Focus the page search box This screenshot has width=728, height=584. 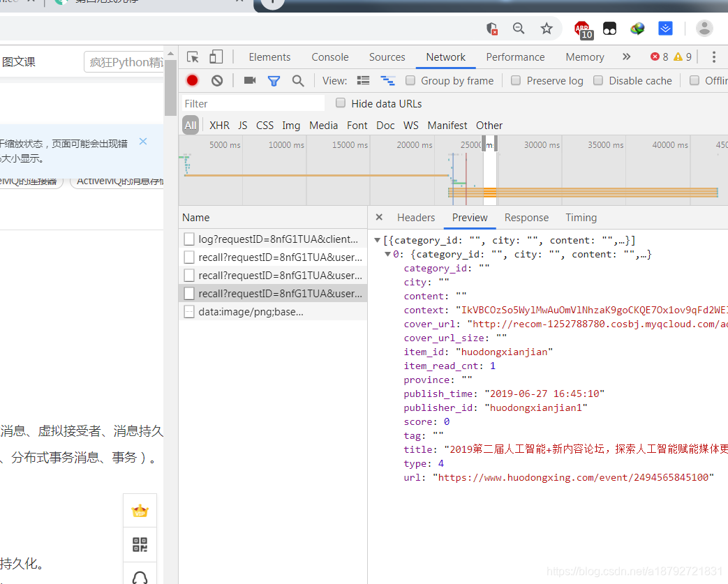(124, 61)
